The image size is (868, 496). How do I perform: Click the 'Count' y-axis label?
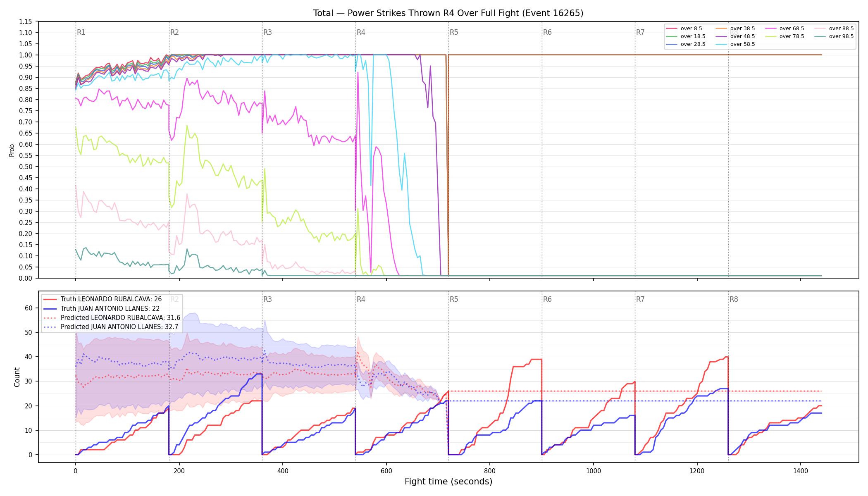[x=17, y=377]
